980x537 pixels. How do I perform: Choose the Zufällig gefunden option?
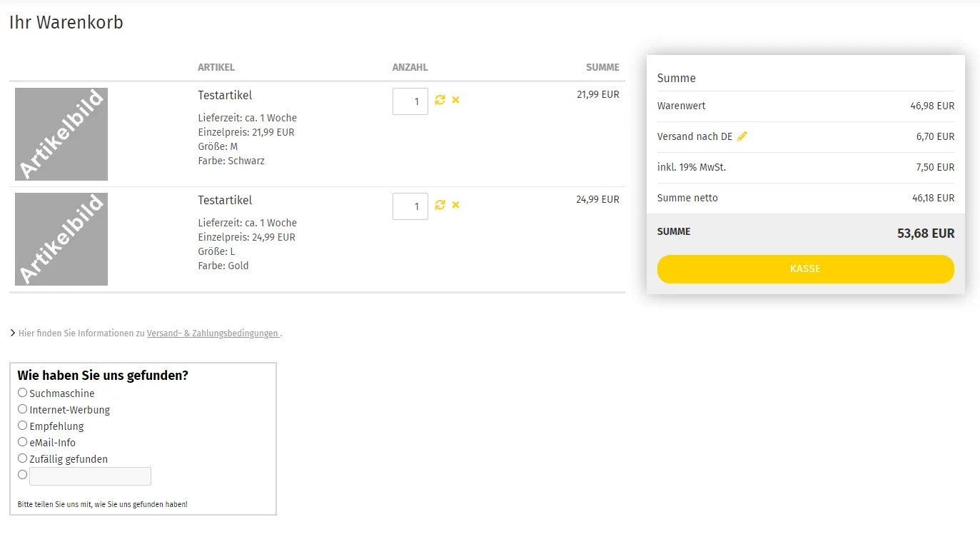point(23,458)
